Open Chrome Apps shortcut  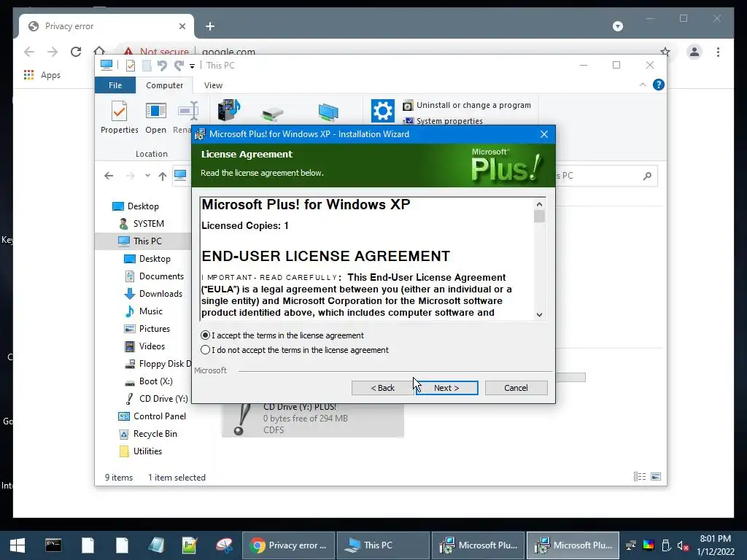coord(42,75)
